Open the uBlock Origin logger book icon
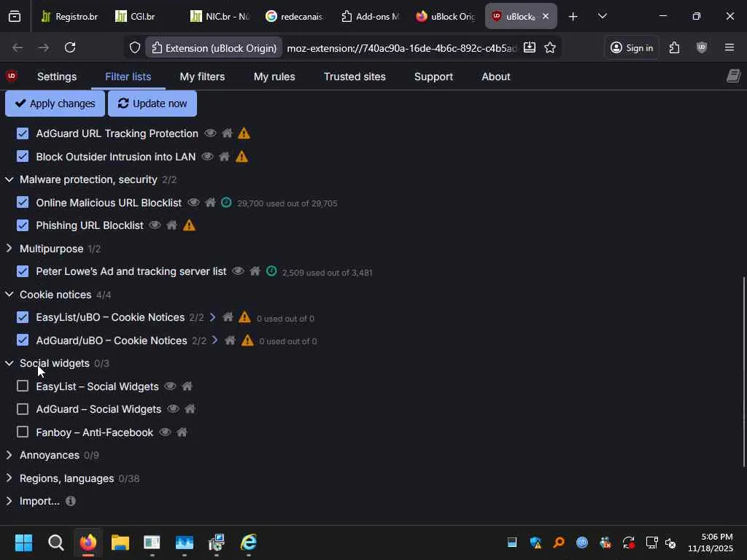This screenshot has width=747, height=560. pos(734,76)
